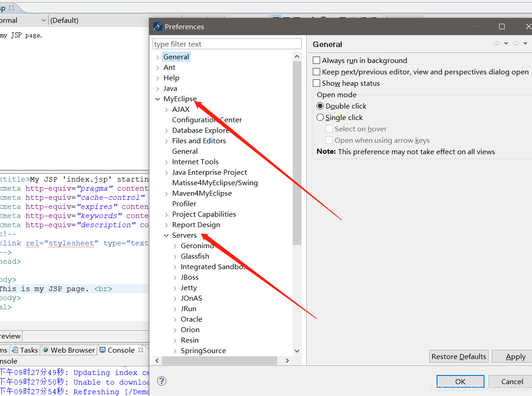
Task: Expand the Java tree node
Action: coord(158,89)
